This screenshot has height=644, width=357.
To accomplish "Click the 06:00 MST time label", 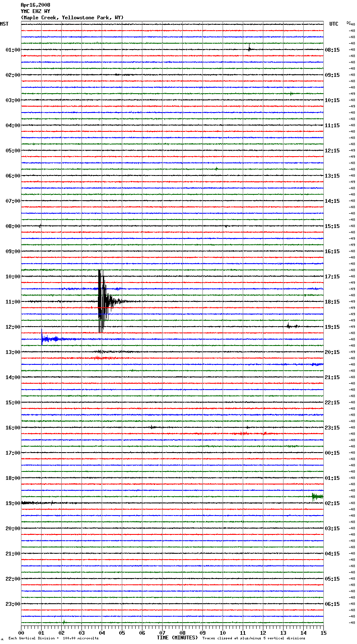I will [13, 176].
